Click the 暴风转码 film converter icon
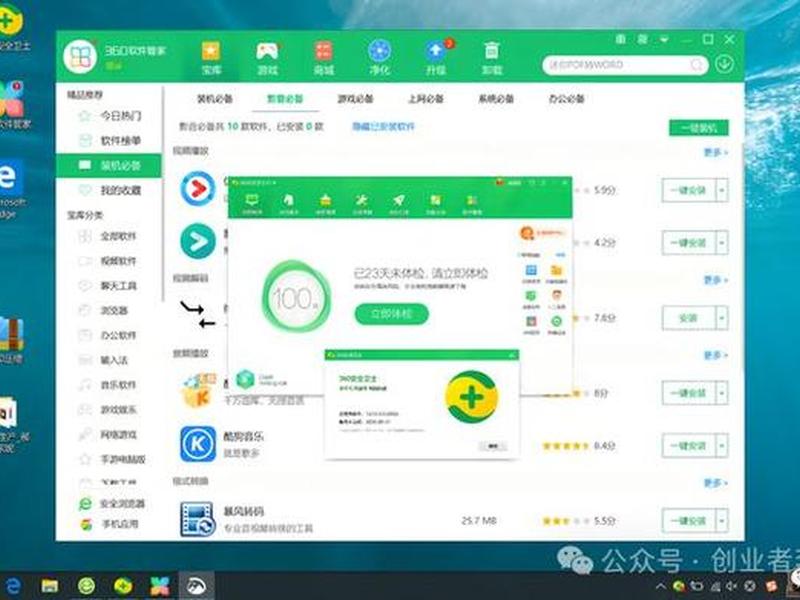The height and width of the screenshot is (600, 800). 197,519
